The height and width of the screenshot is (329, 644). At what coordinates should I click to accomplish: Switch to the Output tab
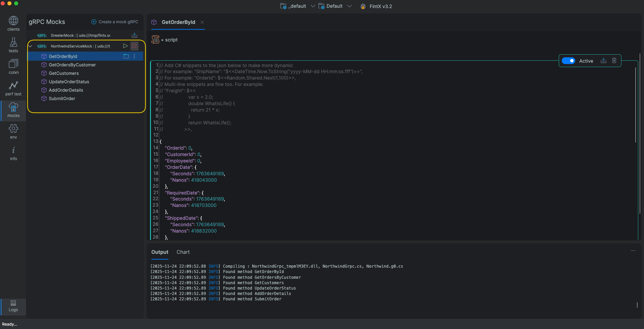click(x=160, y=252)
